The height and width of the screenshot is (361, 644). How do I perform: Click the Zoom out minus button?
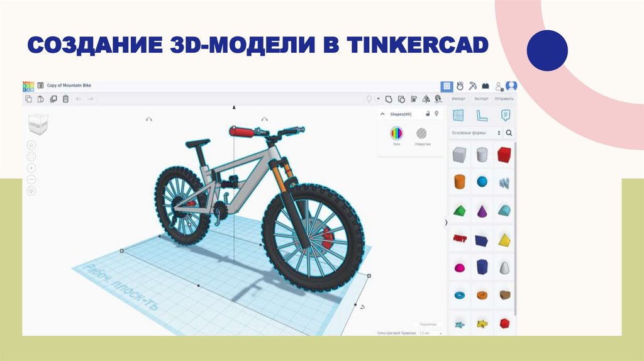click(31, 179)
